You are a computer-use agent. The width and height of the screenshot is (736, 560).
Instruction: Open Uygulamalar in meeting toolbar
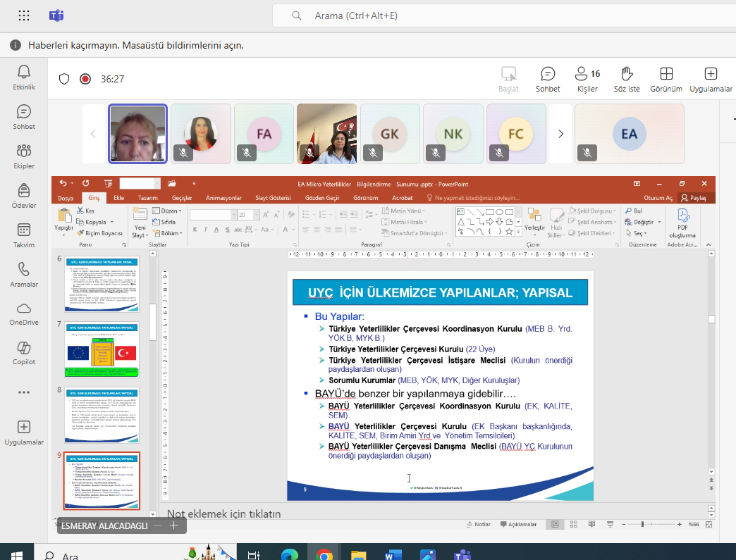(711, 79)
